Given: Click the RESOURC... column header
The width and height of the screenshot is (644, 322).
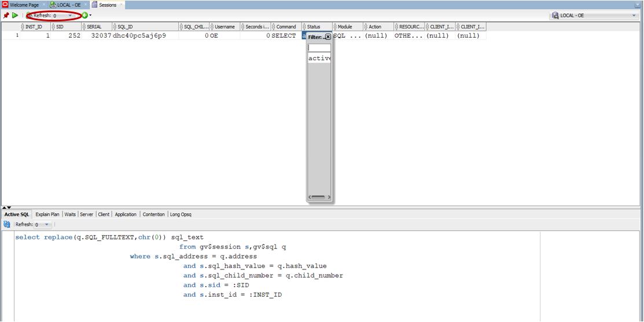Looking at the screenshot, I should click(409, 27).
